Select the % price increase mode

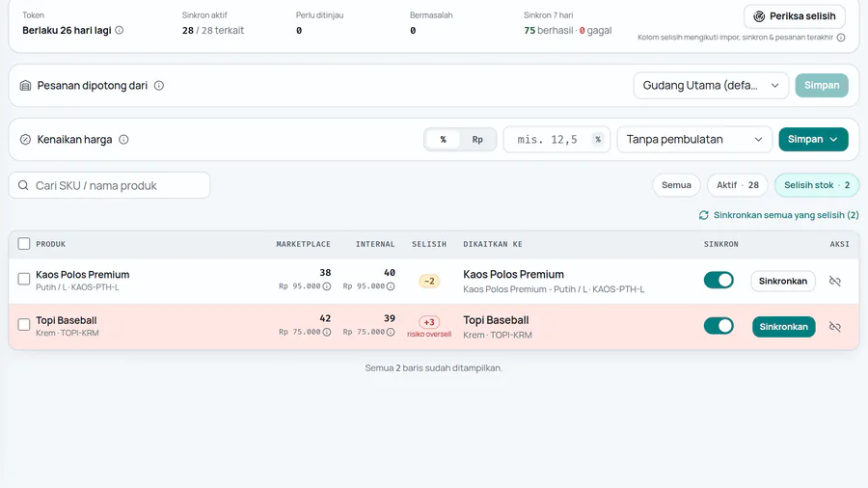coord(443,140)
